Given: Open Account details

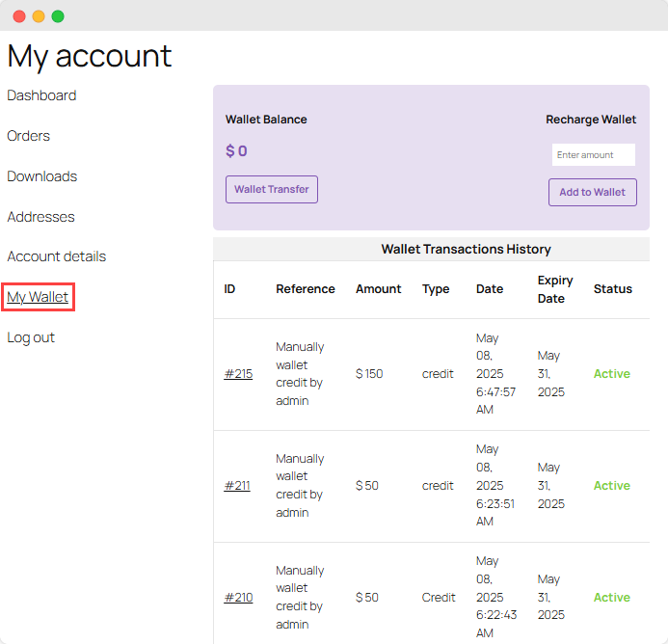Looking at the screenshot, I should pos(57,256).
